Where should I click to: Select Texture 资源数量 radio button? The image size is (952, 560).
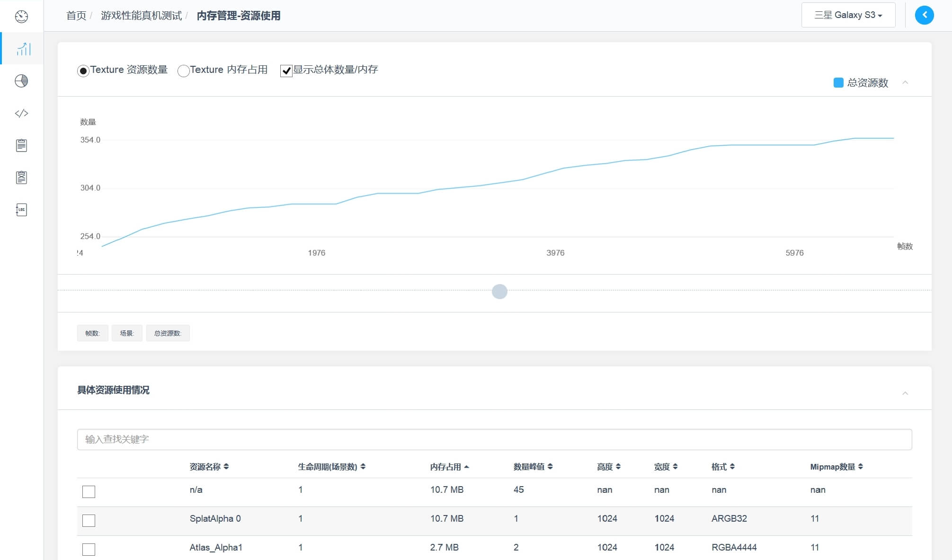point(83,71)
